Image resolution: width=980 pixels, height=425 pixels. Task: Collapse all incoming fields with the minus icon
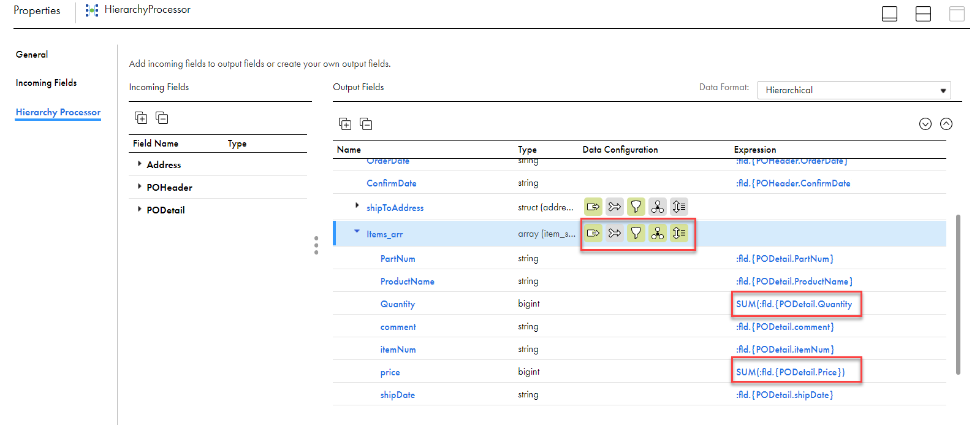pyautogui.click(x=162, y=118)
